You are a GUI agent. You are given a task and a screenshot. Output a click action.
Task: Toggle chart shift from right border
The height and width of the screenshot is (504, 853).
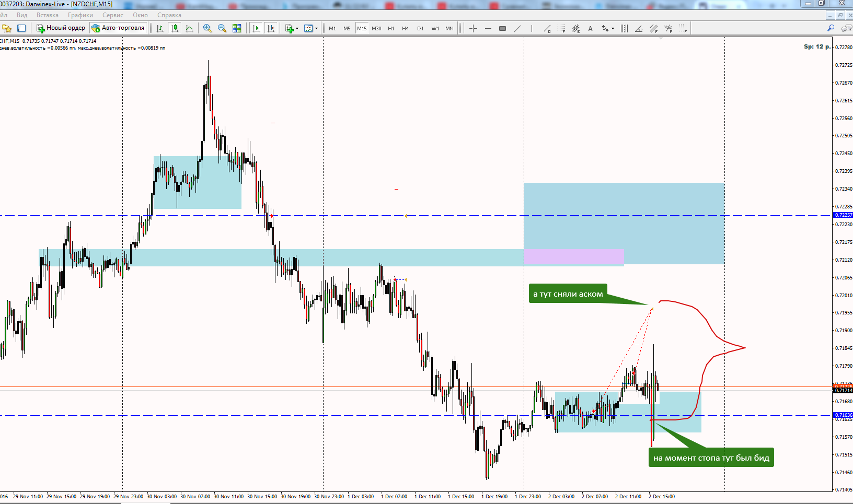pyautogui.click(x=271, y=28)
